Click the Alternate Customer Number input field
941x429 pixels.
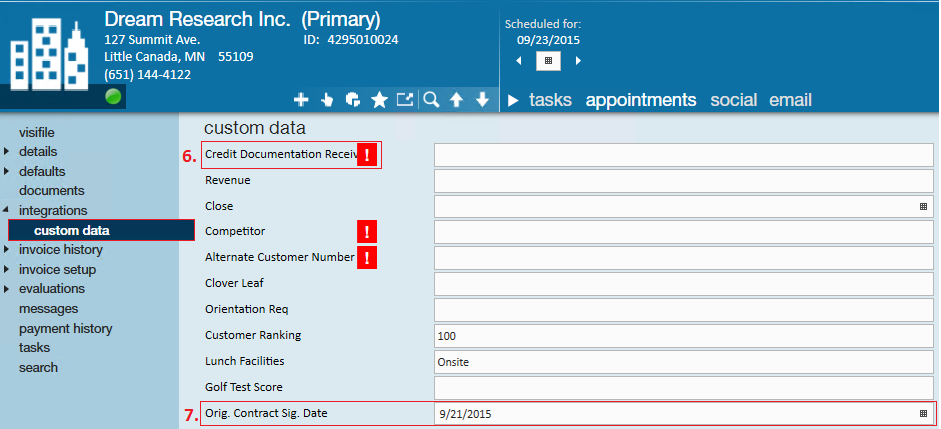click(x=684, y=258)
